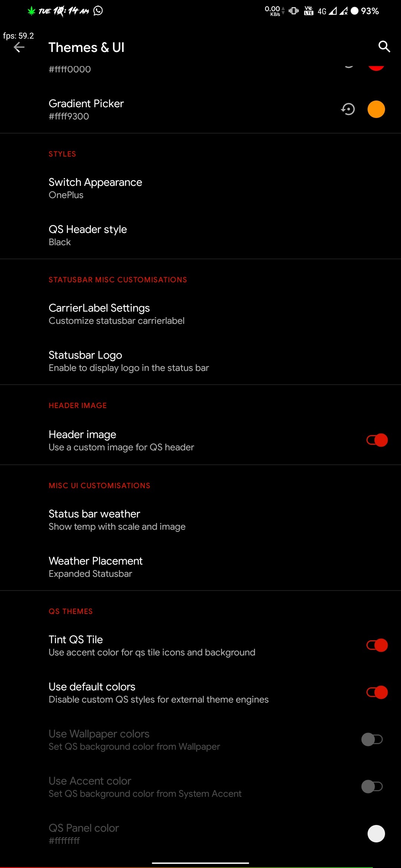Screen dimensions: 401x868
Task: Reset Gradient Picker color to default
Action: click(x=348, y=109)
